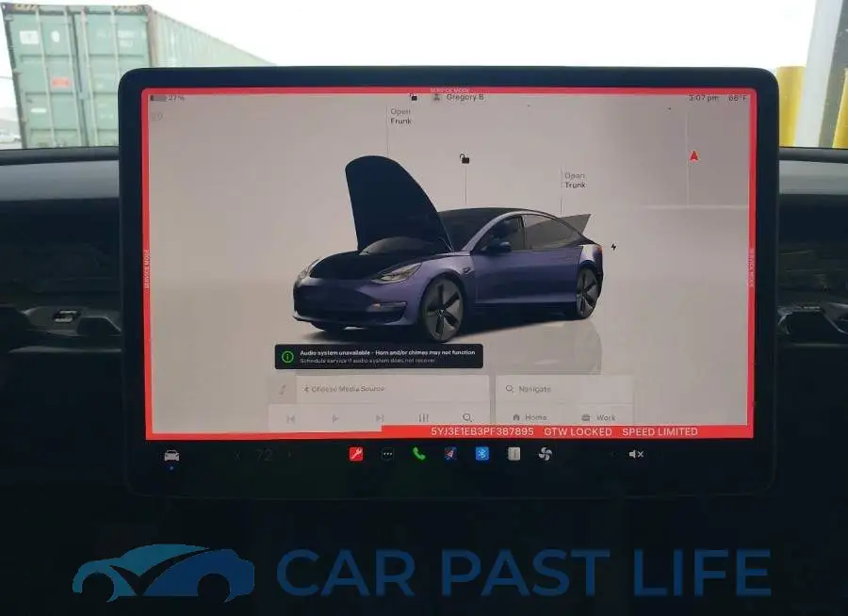
Task: Open the car Controls icon in bottom bar
Action: 171,455
